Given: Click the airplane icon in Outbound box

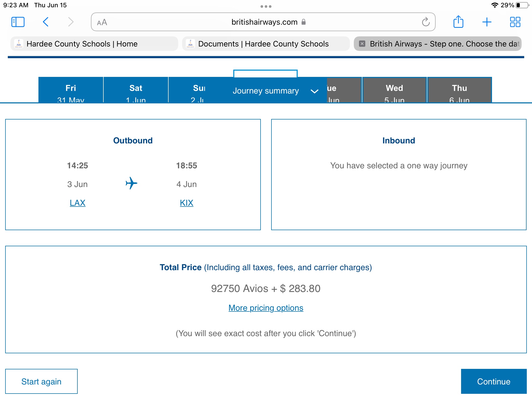Looking at the screenshot, I should [x=131, y=183].
